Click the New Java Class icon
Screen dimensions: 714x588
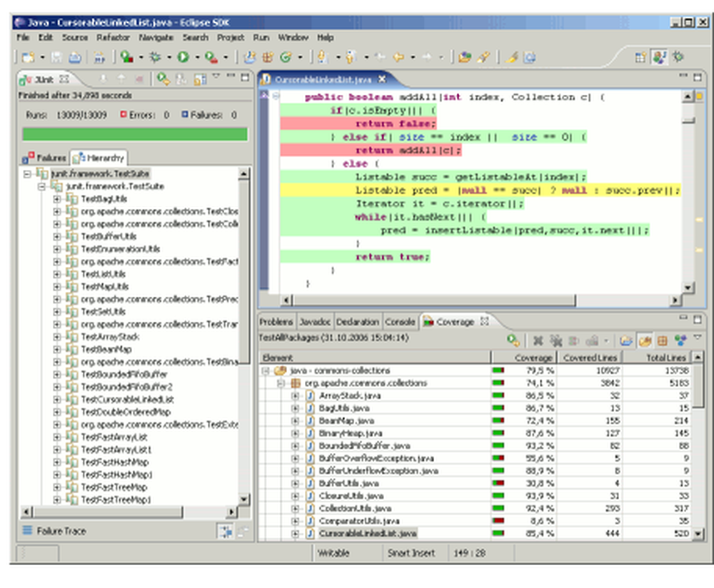286,57
